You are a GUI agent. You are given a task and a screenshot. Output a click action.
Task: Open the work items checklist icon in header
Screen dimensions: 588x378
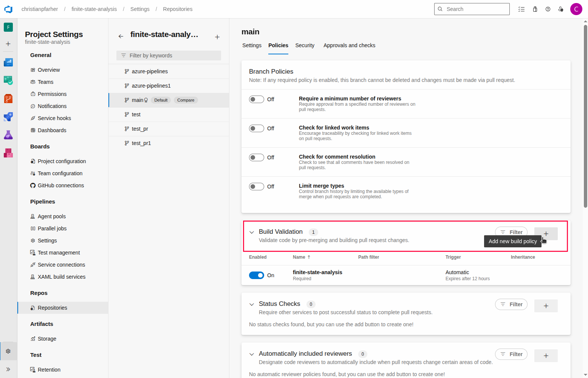tap(521, 9)
